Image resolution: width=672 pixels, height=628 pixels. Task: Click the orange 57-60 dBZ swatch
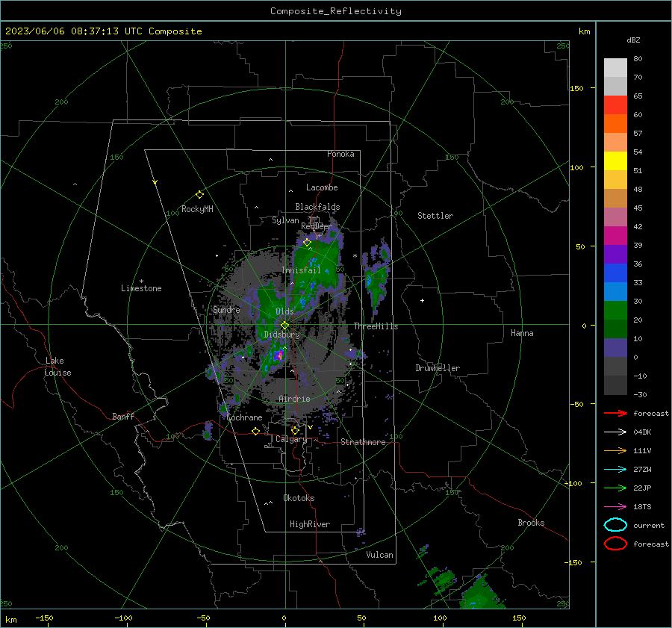(x=615, y=123)
